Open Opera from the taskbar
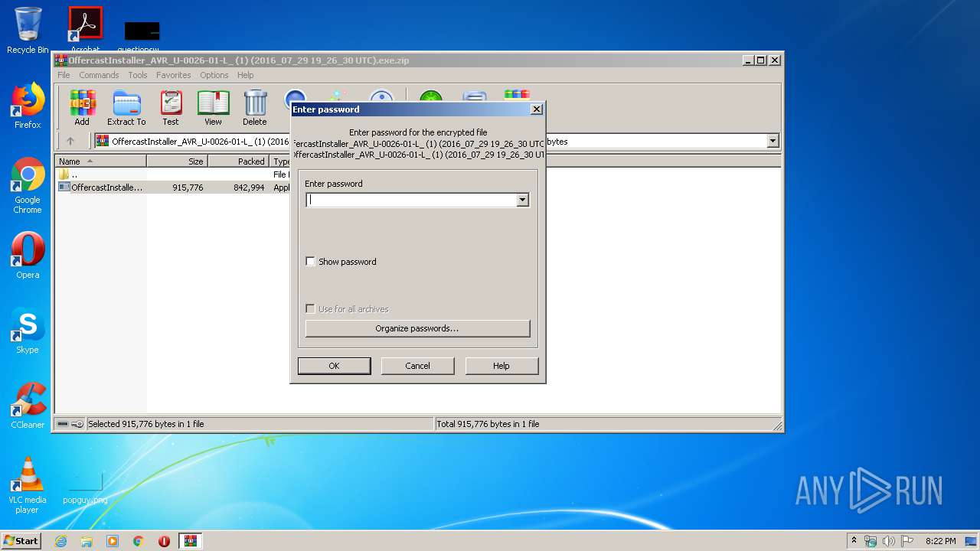980x551 pixels. pyautogui.click(x=164, y=541)
